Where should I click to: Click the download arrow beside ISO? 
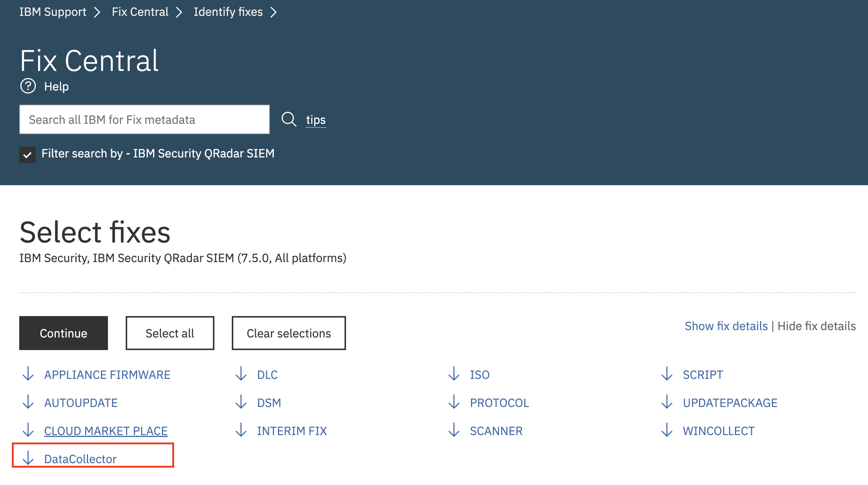pyautogui.click(x=454, y=374)
